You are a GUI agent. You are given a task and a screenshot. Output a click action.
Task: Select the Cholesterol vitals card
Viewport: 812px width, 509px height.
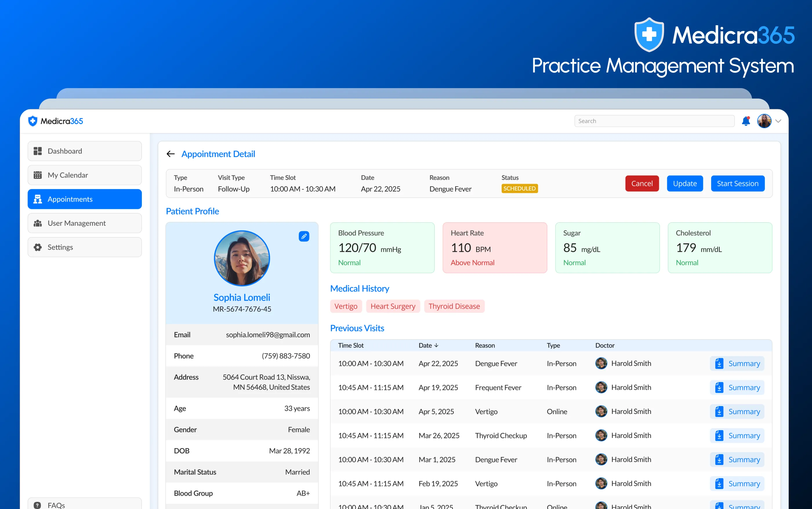[720, 248]
